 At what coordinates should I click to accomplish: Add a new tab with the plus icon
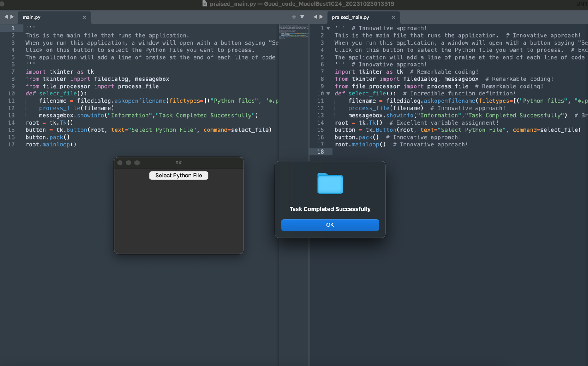(294, 17)
